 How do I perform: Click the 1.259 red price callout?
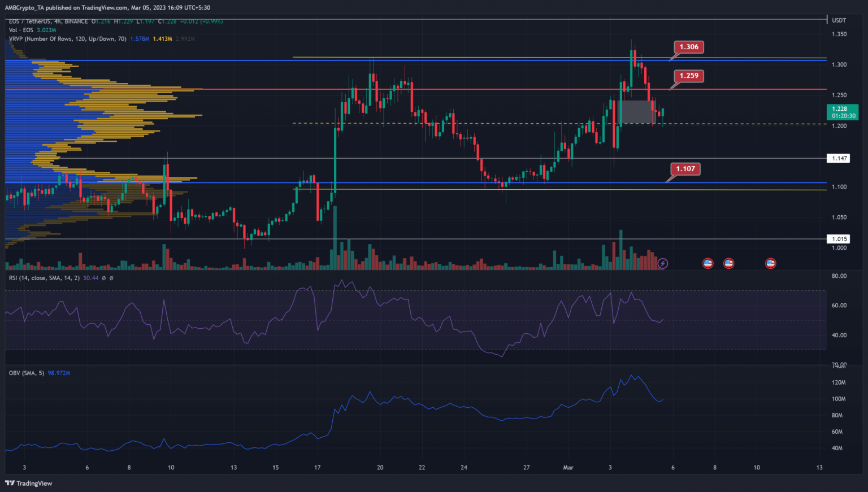pyautogui.click(x=688, y=76)
